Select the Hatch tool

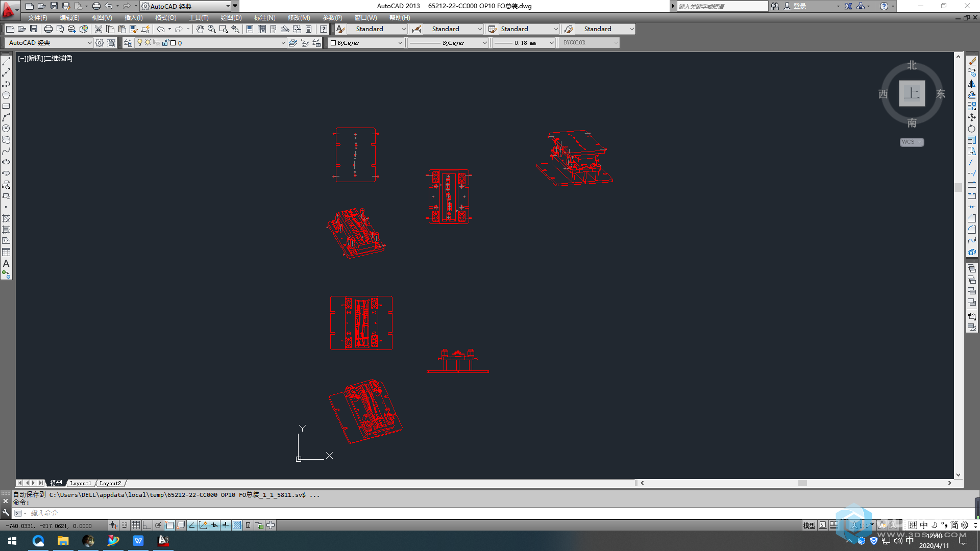coord(6,218)
